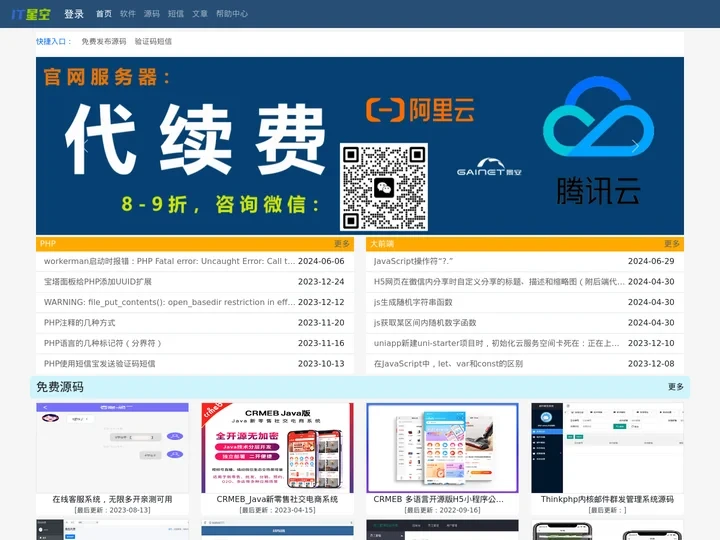Screen dimensions: 720x540
Task: Click the 在线客服系统 thumbnail image
Action: click(112, 448)
